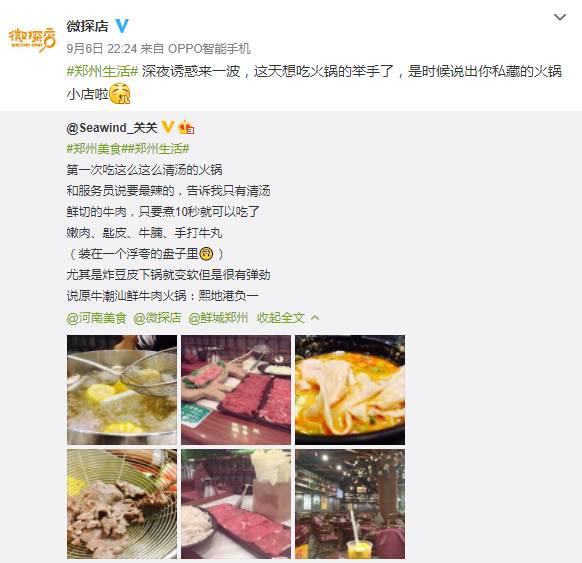Click the orange verified badge next to Seawind_关关
Screen dimensions: 582x563
point(168,127)
